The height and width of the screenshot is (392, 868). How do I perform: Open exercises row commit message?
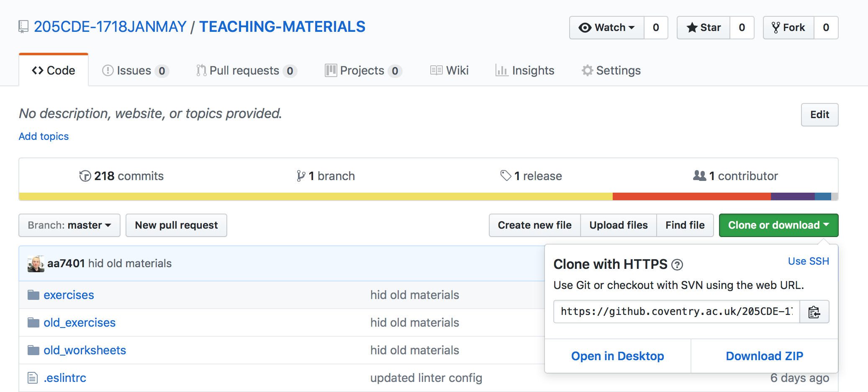[x=414, y=295]
